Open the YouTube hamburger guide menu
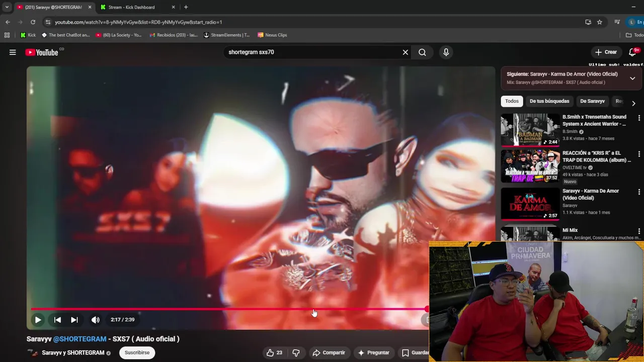The height and width of the screenshot is (362, 644). 13,52
